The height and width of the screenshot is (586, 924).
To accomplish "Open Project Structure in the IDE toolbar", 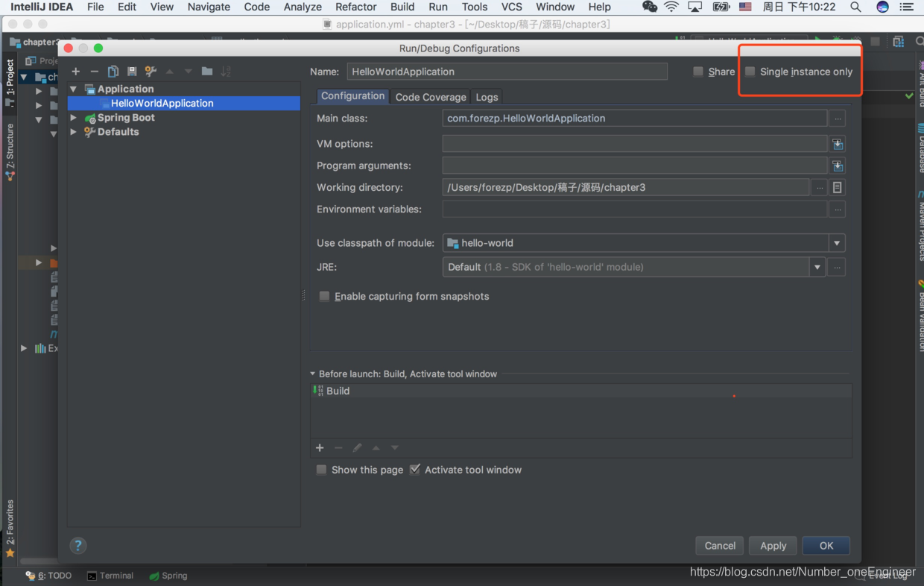I will click(x=899, y=42).
